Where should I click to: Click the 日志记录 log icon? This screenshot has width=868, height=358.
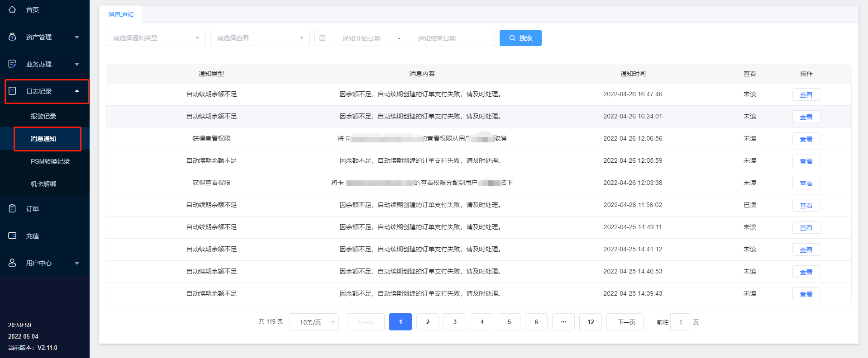[12, 91]
